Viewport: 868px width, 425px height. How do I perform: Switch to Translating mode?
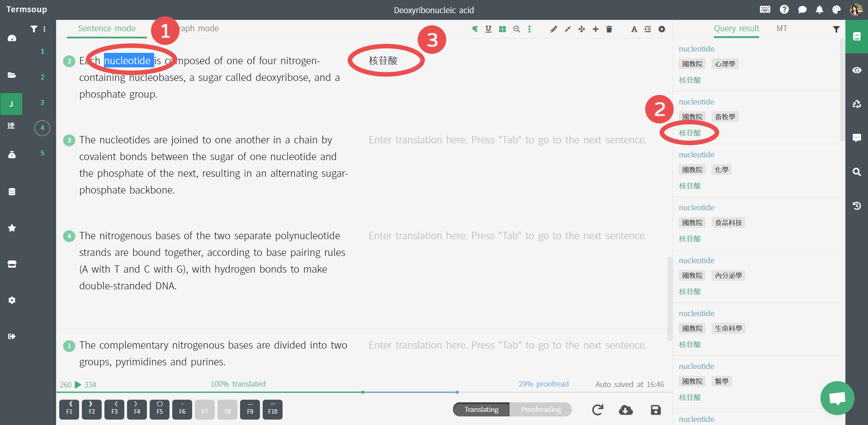coord(481,410)
